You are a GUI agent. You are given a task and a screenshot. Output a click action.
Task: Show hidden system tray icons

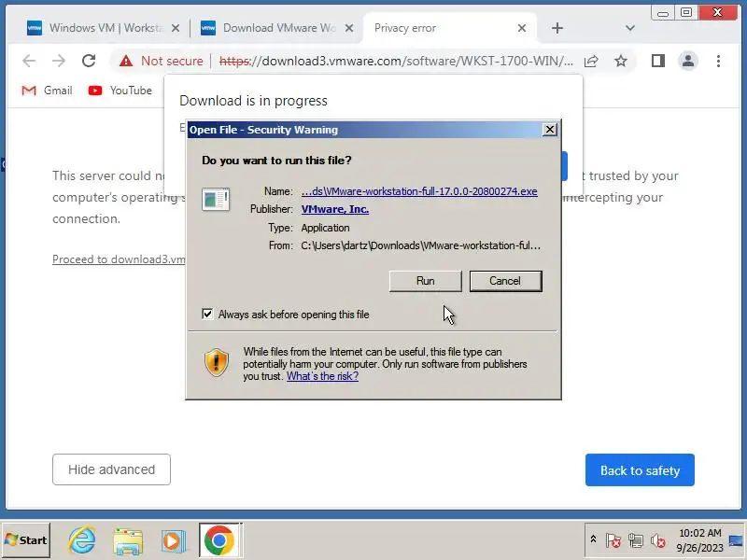coord(593,539)
